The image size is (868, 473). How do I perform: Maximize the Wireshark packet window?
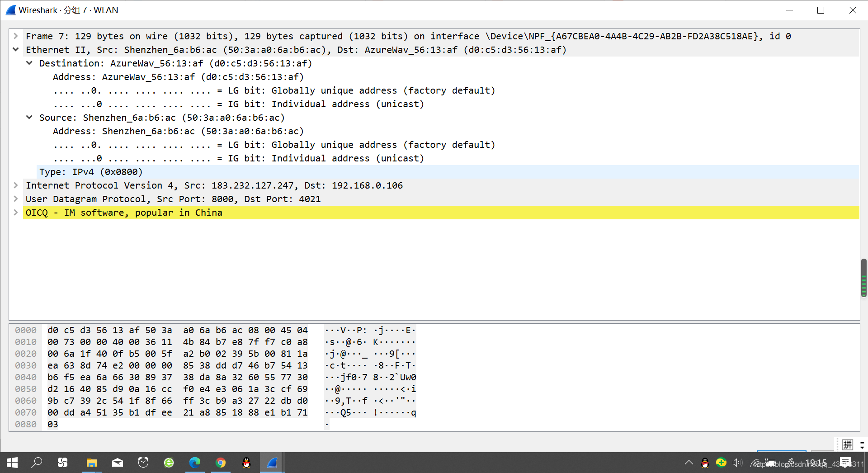[x=821, y=10]
